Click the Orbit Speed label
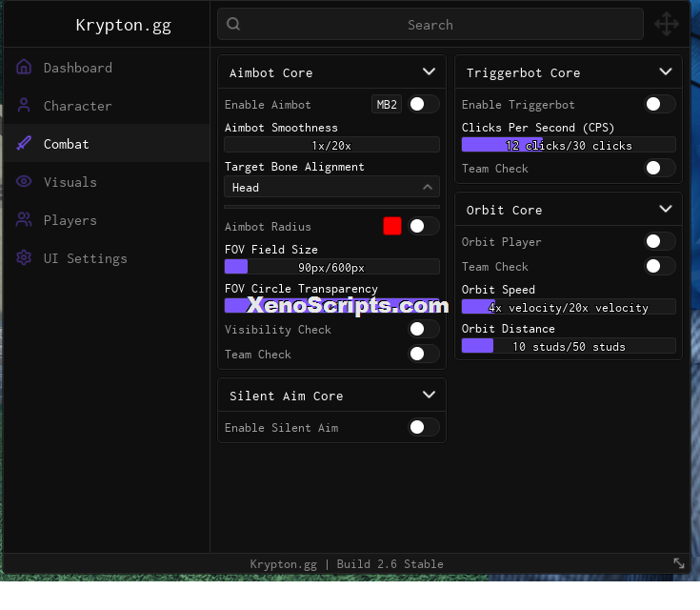The image size is (700, 610). point(498,290)
